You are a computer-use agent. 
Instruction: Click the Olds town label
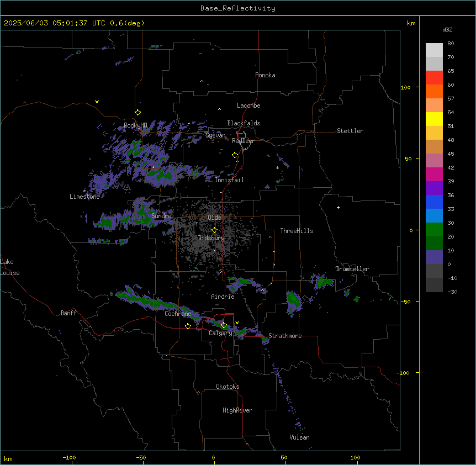[214, 218]
